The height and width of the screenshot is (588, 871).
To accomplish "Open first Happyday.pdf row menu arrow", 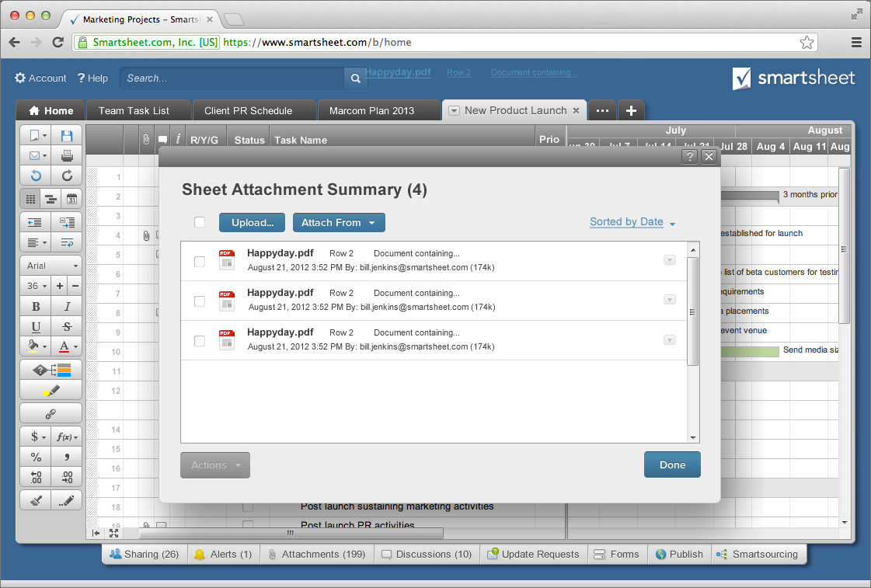I will click(x=669, y=260).
